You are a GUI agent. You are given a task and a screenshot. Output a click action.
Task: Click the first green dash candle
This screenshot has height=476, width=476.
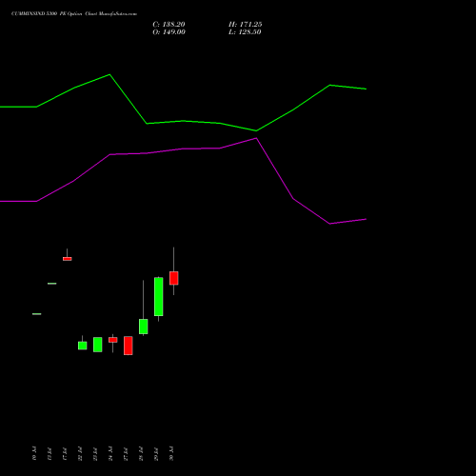pos(37,314)
